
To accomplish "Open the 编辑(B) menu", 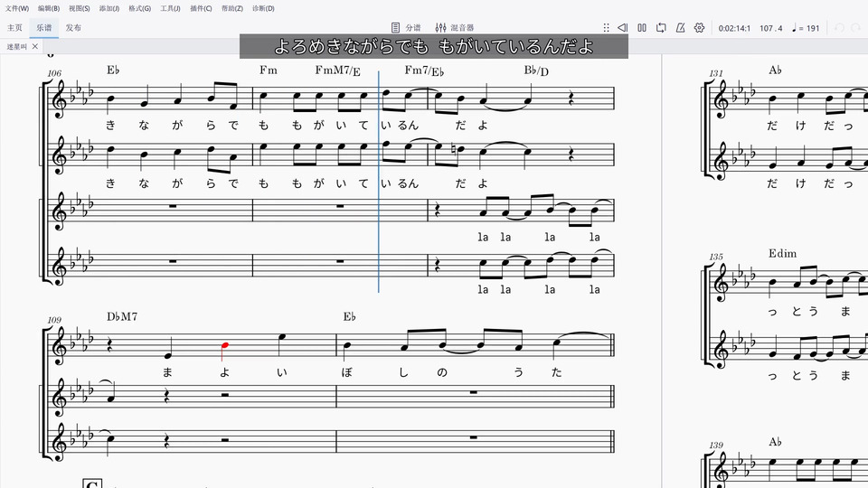I will coord(49,8).
